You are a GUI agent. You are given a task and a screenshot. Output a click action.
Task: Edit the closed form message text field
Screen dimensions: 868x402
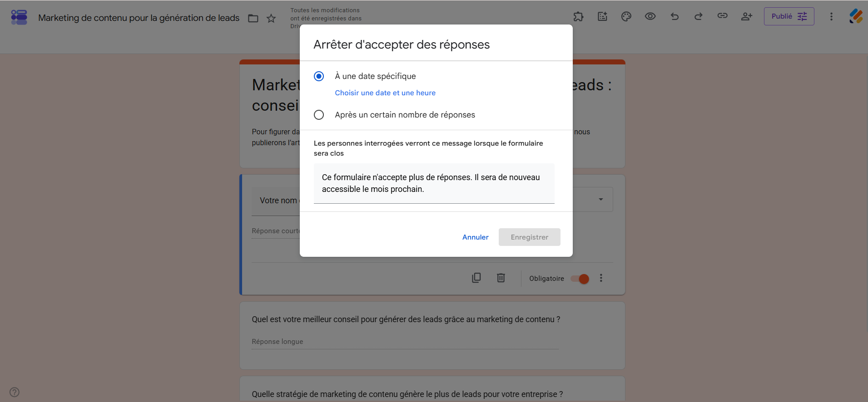[x=434, y=183]
